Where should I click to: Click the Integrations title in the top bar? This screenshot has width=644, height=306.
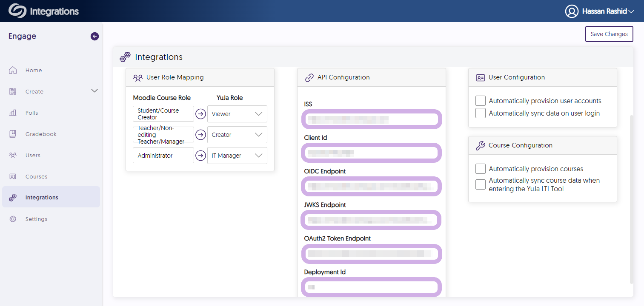[x=54, y=11]
